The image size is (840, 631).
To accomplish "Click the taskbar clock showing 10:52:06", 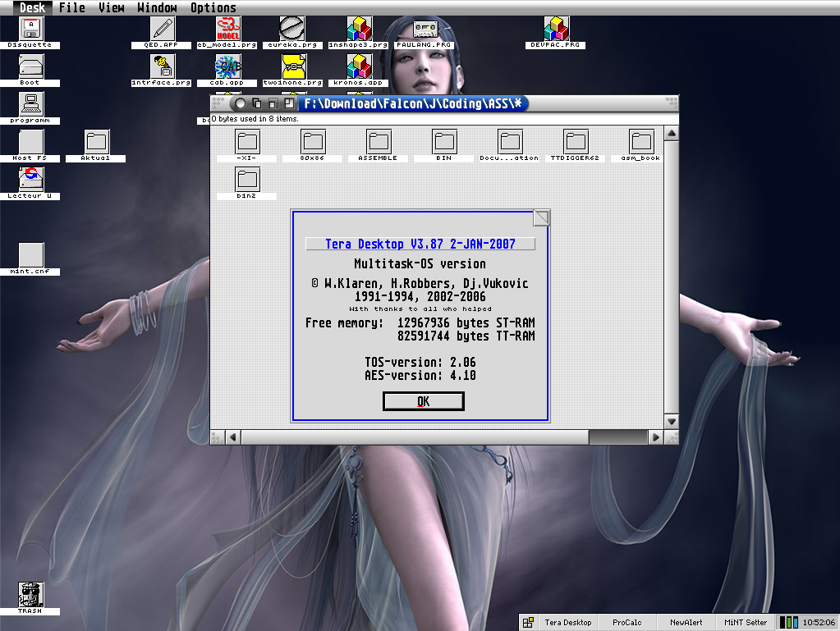I will click(x=819, y=623).
